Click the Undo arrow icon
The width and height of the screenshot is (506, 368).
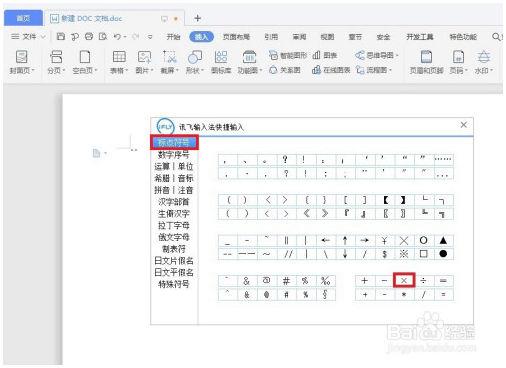pos(117,36)
